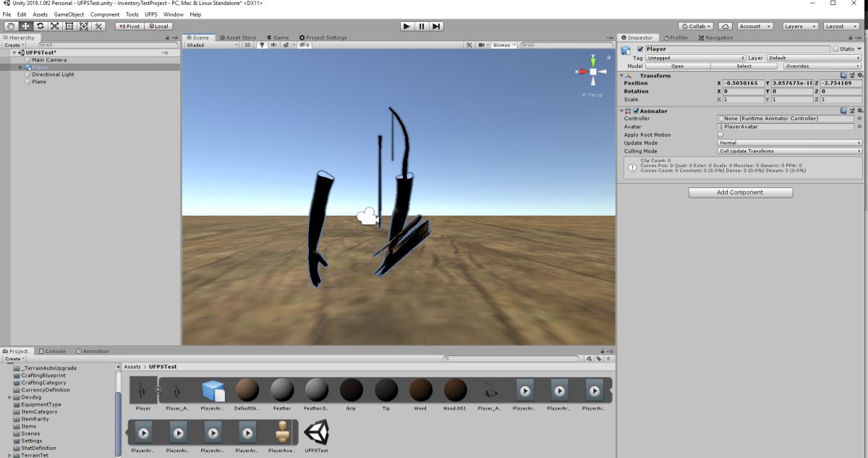Image resolution: width=868 pixels, height=458 pixels.
Task: Open the Tag dropdown Untagged
Action: point(695,58)
